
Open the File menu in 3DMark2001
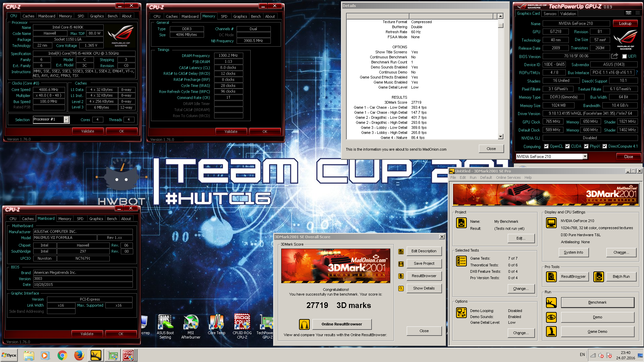(x=453, y=178)
